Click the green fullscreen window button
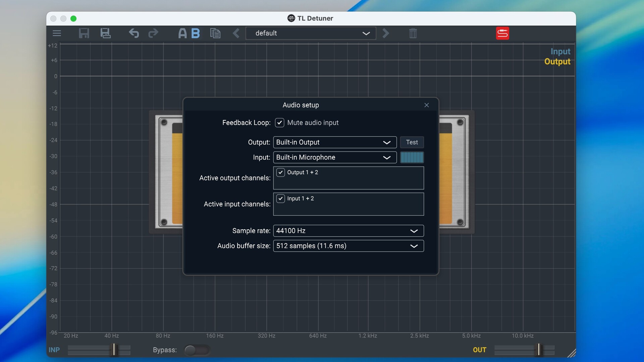This screenshot has height=362, width=644. click(73, 18)
